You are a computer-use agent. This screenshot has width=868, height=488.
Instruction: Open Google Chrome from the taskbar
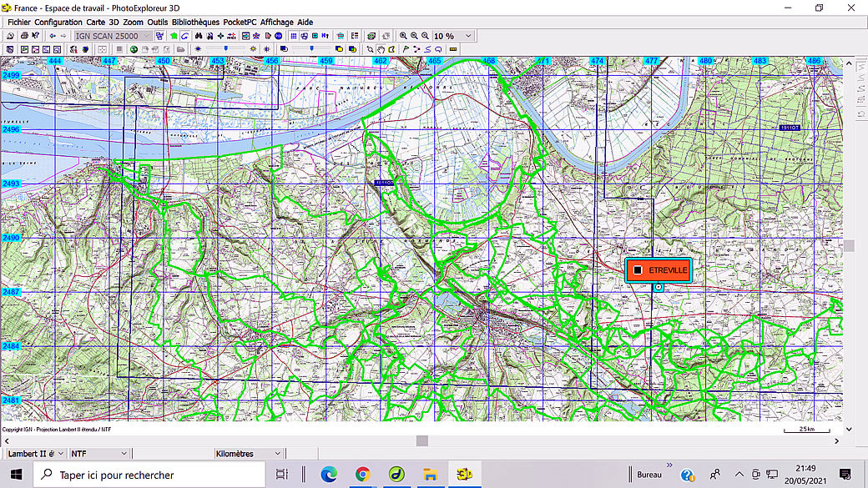362,475
